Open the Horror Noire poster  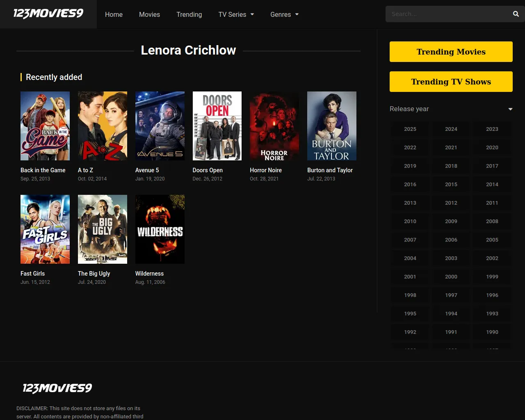pyautogui.click(x=274, y=126)
